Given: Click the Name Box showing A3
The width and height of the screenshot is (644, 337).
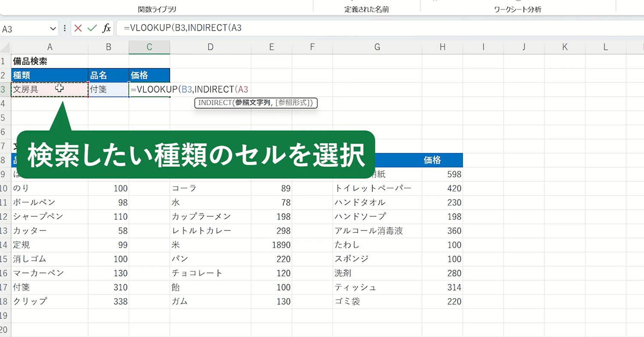Looking at the screenshot, I should 25,29.
